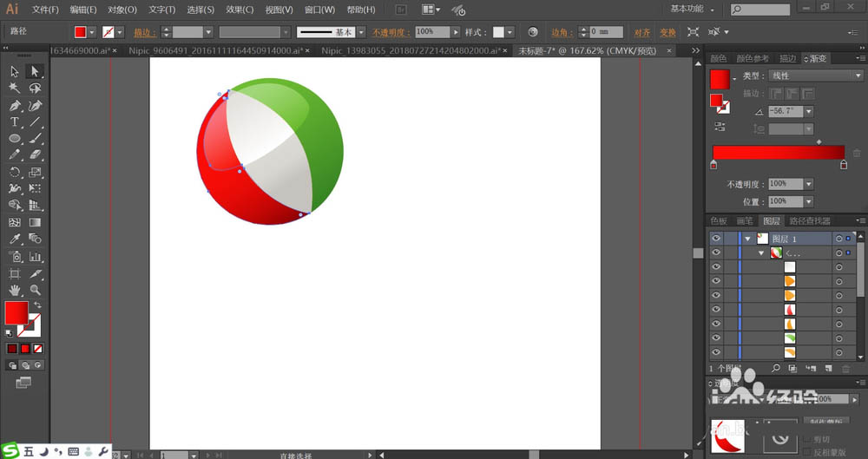The image size is (868, 459).
Task: Open the gradient 位置 dropdown arrow
Action: coord(809,201)
